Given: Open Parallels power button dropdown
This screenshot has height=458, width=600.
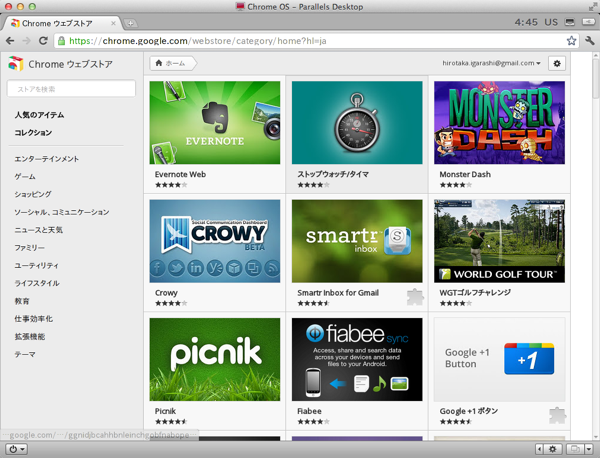Looking at the screenshot, I should (16, 449).
